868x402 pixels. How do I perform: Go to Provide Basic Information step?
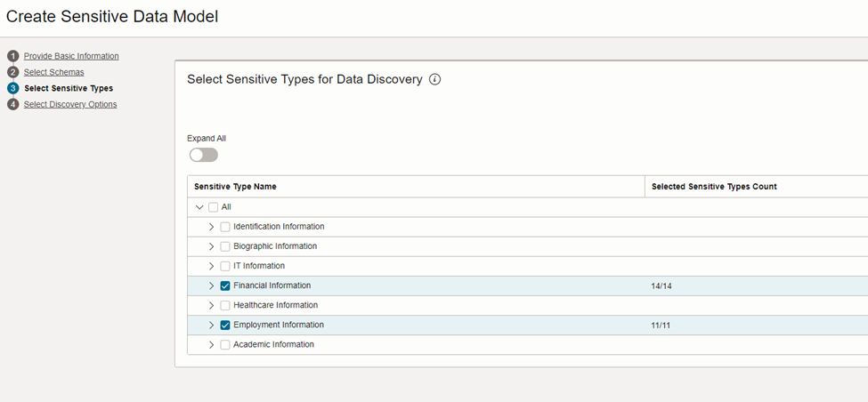click(x=71, y=56)
